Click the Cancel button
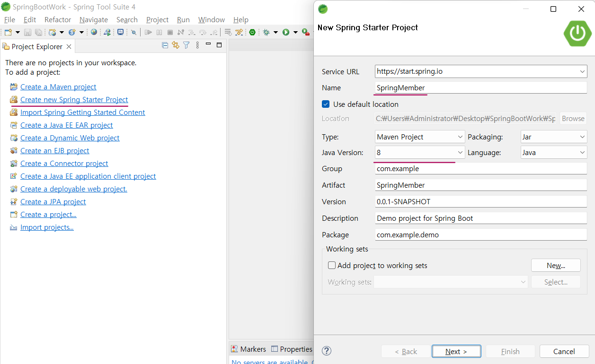 [564, 351]
